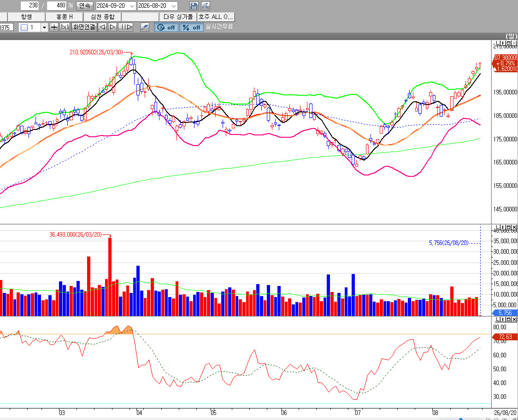This screenshot has height=420, width=518.
Task: Click the L icon on RSI pane
Action: click(x=498, y=319)
